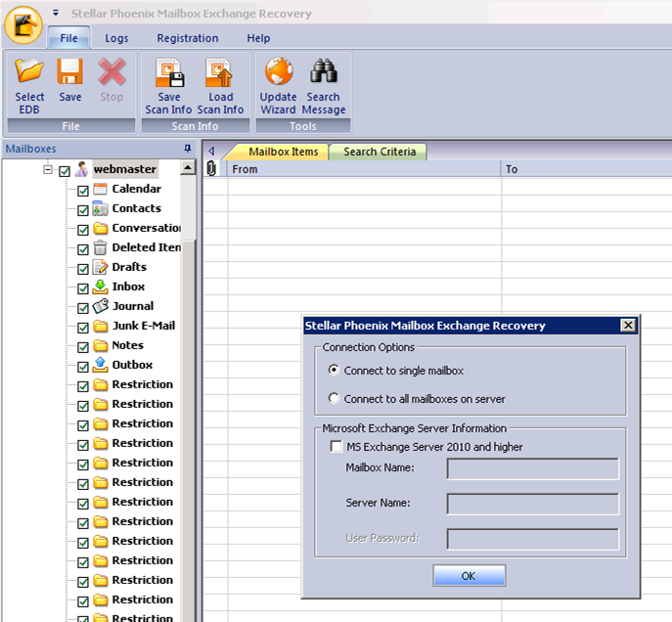Focus the User Password input field
Image resolution: width=672 pixels, height=622 pixels.
[533, 539]
